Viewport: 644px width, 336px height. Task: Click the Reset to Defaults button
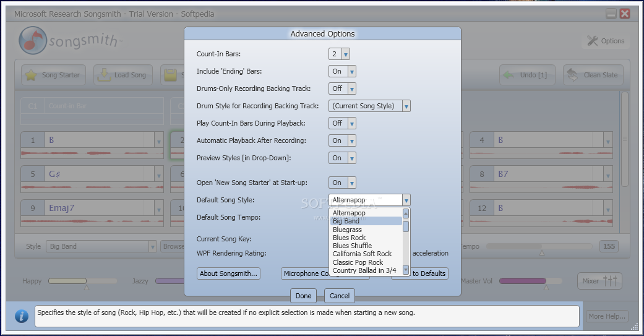click(x=429, y=274)
